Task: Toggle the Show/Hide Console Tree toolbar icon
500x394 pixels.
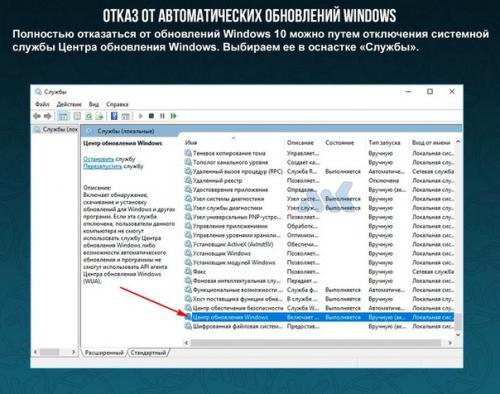Action: click(x=63, y=116)
